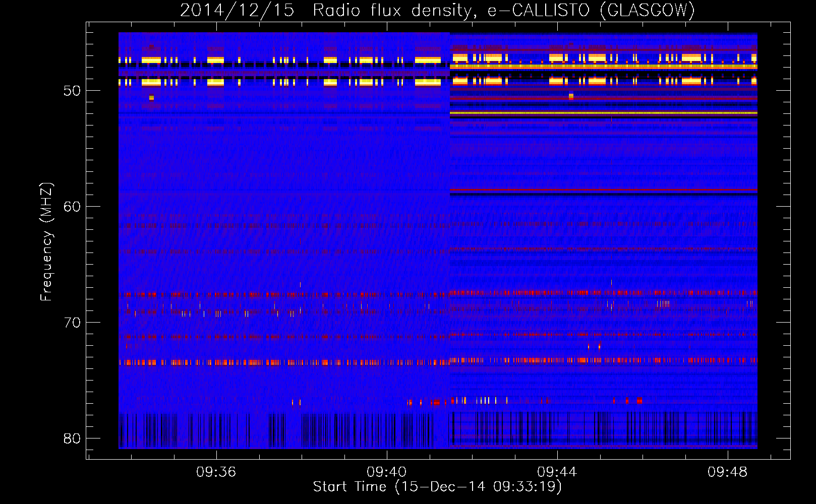Image resolution: width=816 pixels, height=504 pixels.
Task: Select the 'Frequency (MHZ)' axis label
Action: (x=46, y=241)
